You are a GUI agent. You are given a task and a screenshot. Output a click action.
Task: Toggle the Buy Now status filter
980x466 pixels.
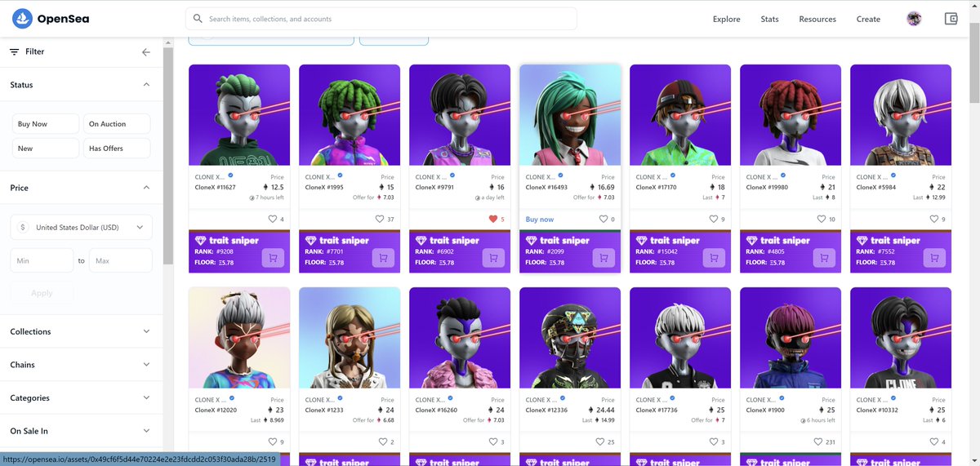tap(44, 124)
